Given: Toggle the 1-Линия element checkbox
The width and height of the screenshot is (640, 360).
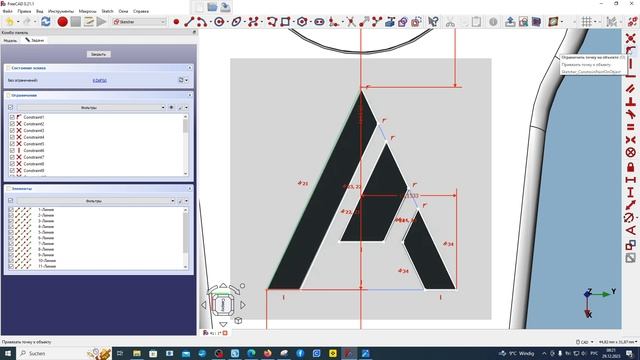Looking at the screenshot, I should coord(11,209).
